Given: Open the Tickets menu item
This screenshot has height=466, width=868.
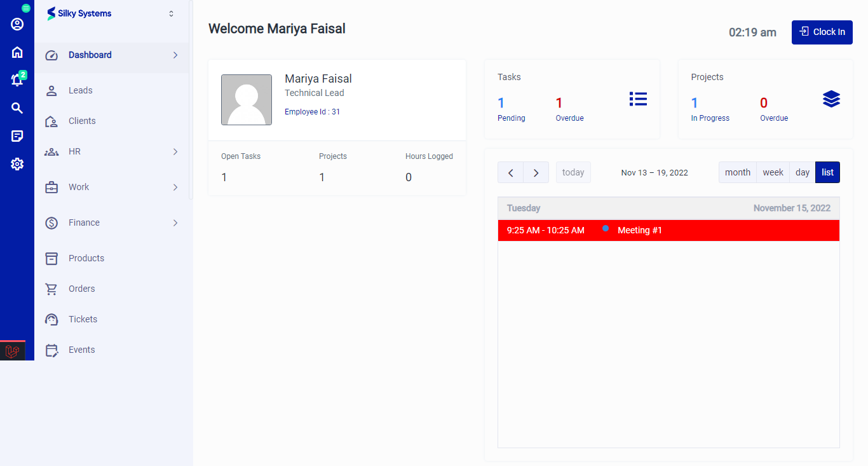Looking at the screenshot, I should [x=83, y=319].
